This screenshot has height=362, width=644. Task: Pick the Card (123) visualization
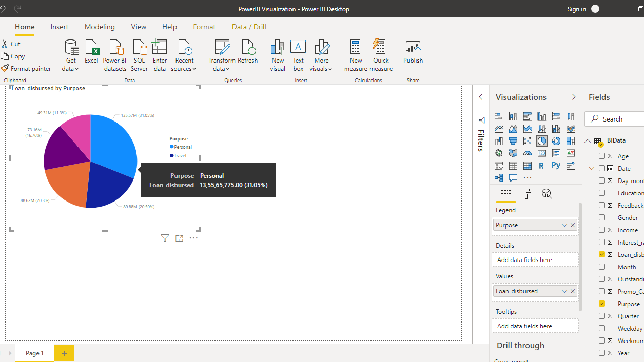(x=542, y=153)
